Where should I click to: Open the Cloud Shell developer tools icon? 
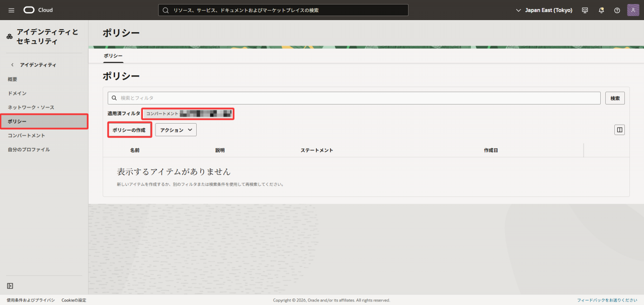point(585,10)
